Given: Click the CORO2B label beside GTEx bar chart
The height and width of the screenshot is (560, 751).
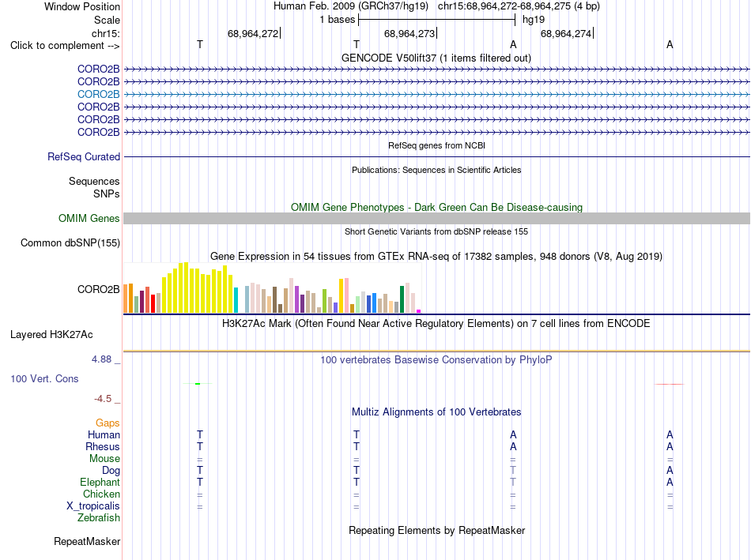Looking at the screenshot, I should coord(98,290).
